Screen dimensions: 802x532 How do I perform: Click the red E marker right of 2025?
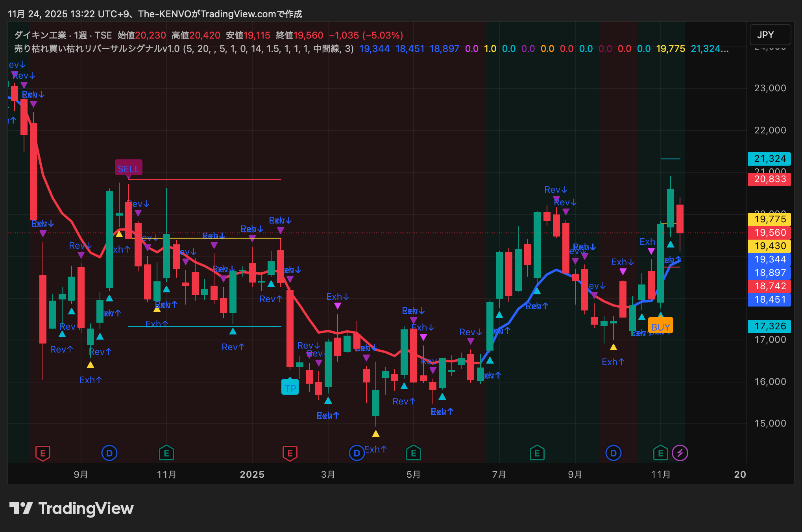290,453
